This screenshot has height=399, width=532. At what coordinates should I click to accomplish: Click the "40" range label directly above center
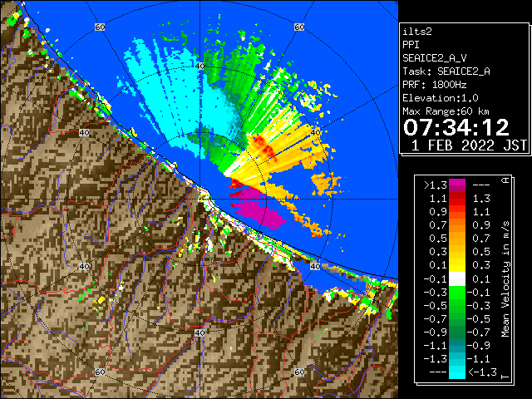(199, 66)
